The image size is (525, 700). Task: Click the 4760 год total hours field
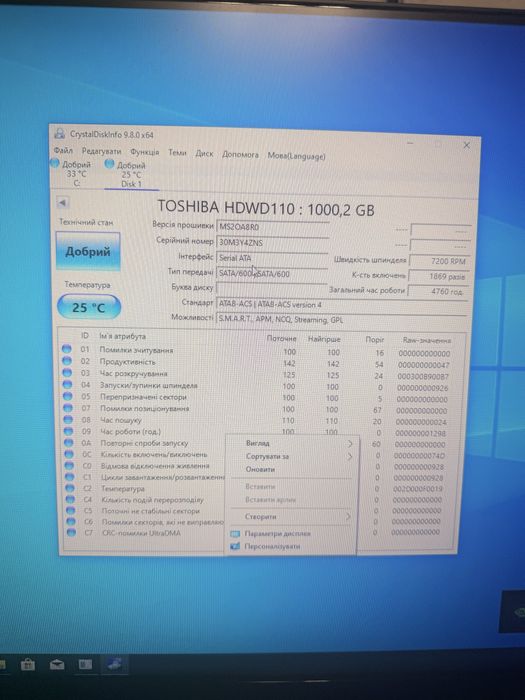click(437, 292)
